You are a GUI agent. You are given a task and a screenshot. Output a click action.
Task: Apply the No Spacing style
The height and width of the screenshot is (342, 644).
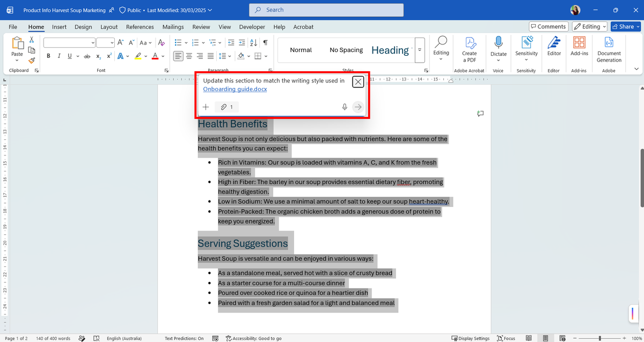(346, 50)
